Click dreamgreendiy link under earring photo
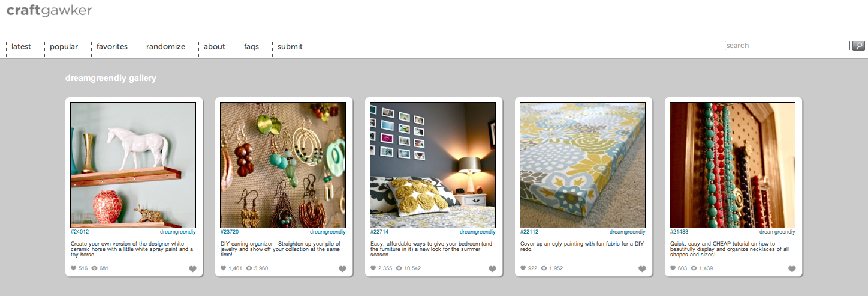Viewport: 868px width, 296px height. (x=327, y=231)
